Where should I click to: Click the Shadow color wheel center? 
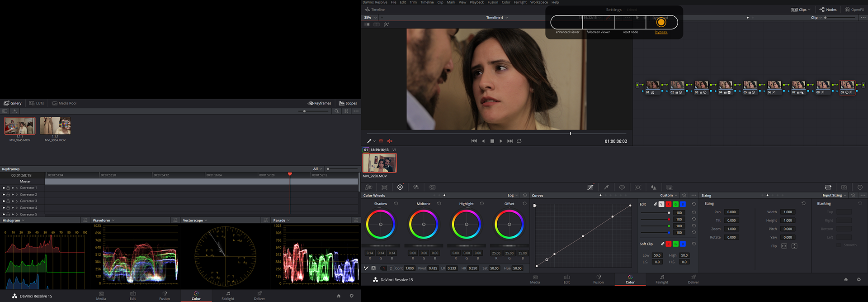point(381,225)
